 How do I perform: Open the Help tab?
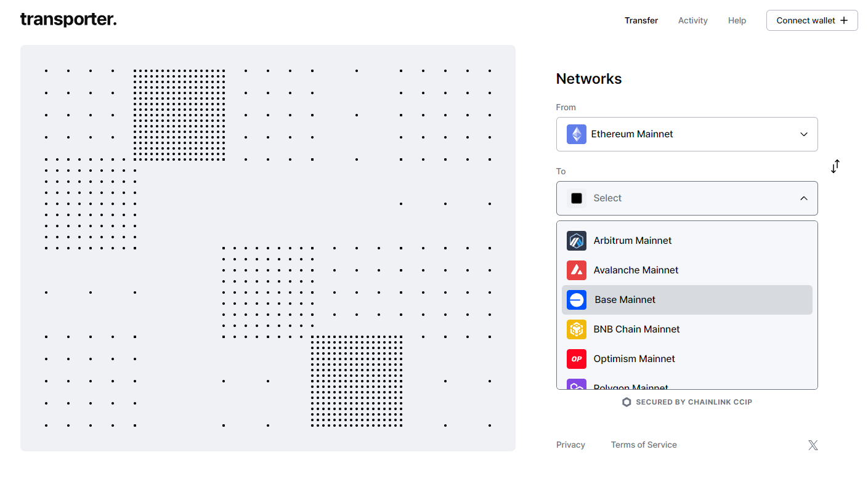click(x=737, y=20)
